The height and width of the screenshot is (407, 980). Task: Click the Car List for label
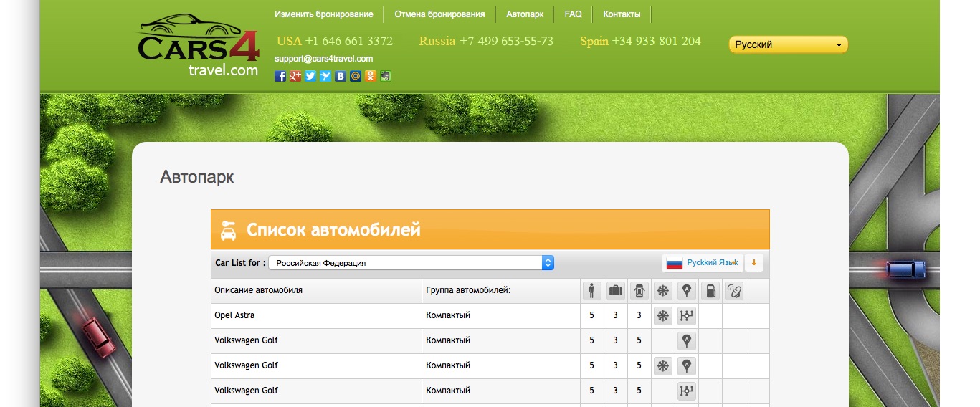[240, 263]
